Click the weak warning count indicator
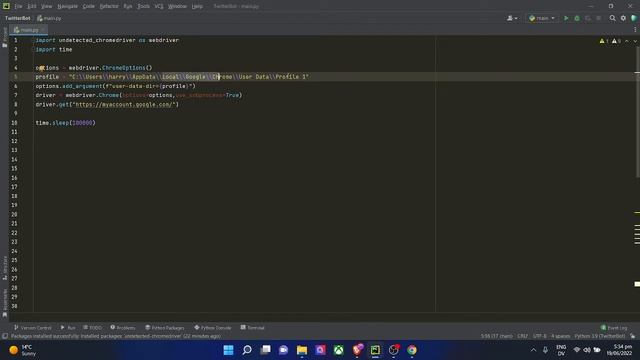The width and height of the screenshot is (640, 360). point(616,41)
